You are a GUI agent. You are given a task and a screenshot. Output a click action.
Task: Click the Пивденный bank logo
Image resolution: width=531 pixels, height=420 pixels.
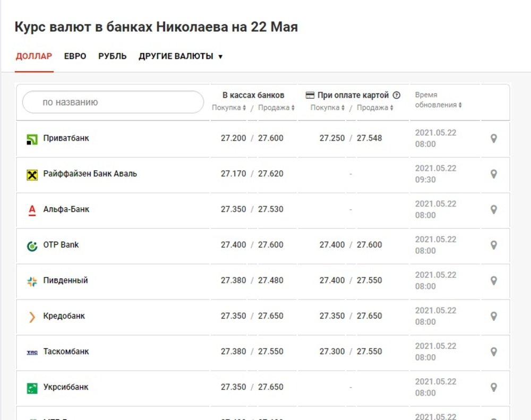(x=32, y=281)
